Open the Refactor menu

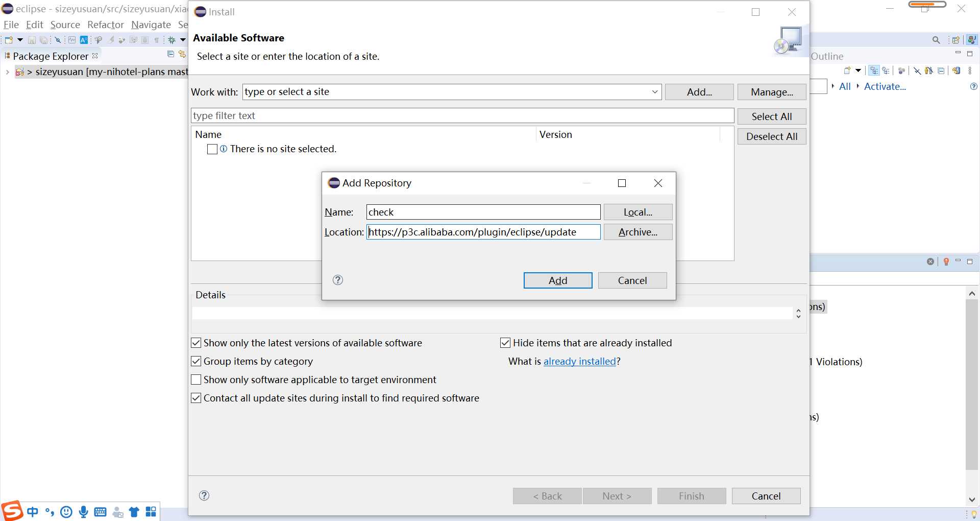[x=106, y=25]
